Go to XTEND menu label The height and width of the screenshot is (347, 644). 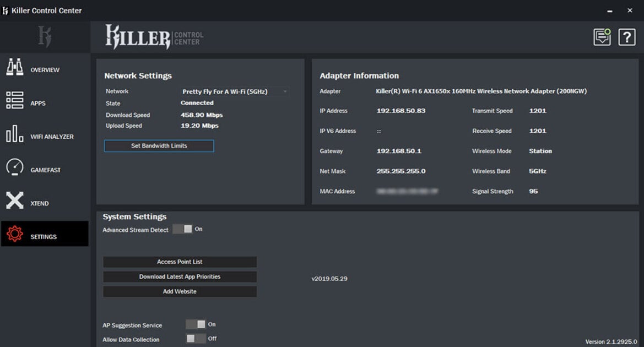(x=40, y=204)
